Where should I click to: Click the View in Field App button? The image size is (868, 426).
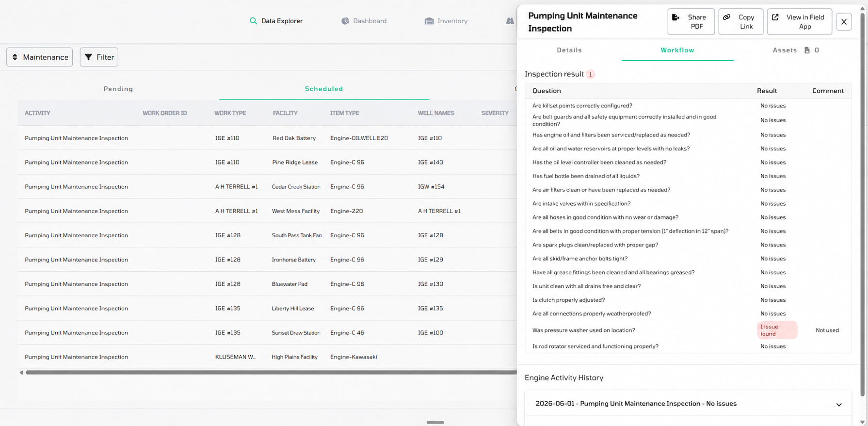(799, 22)
